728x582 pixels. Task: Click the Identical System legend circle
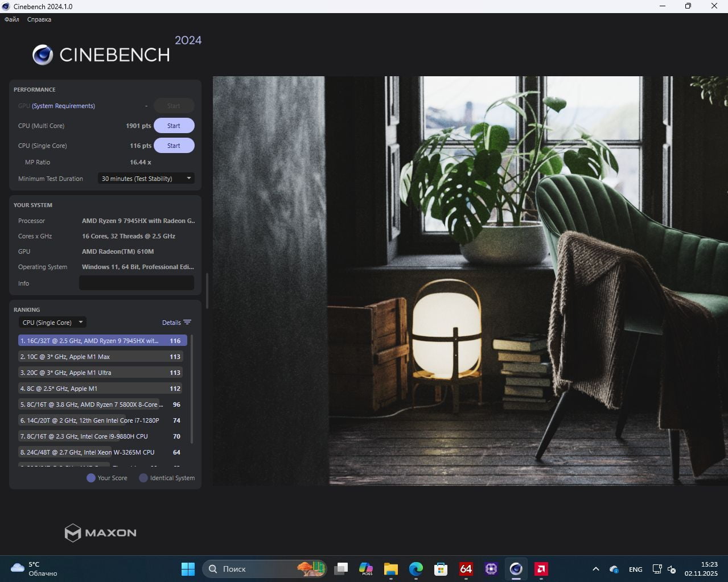143,478
